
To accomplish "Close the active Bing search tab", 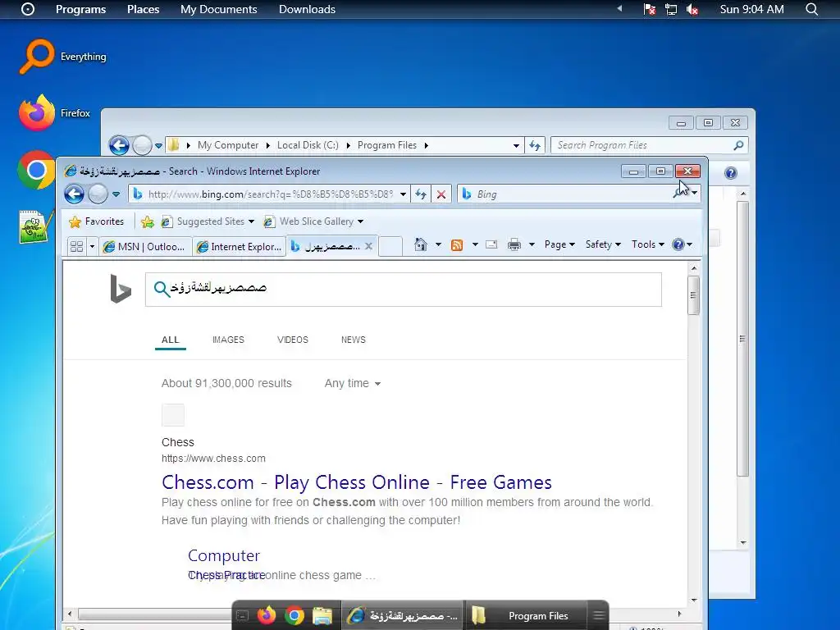I will point(368,246).
